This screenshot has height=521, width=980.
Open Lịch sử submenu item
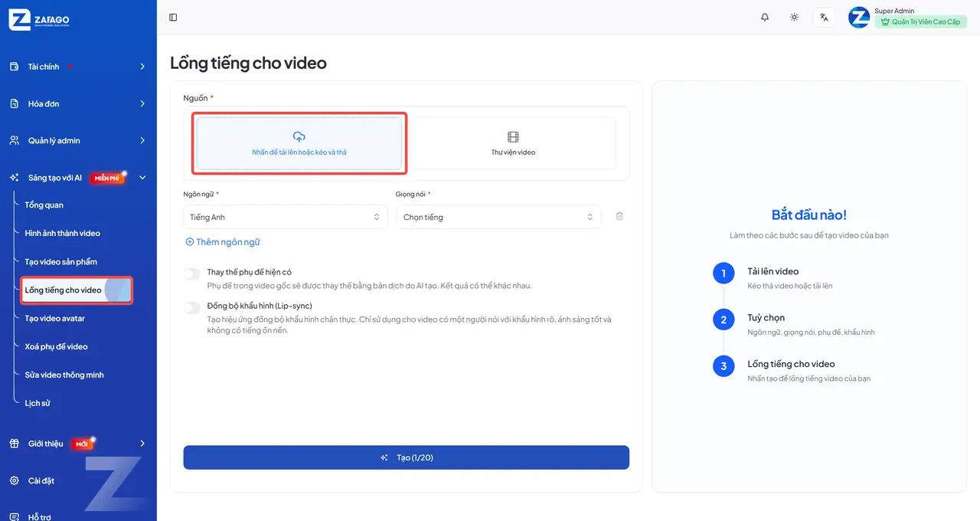[37, 403]
